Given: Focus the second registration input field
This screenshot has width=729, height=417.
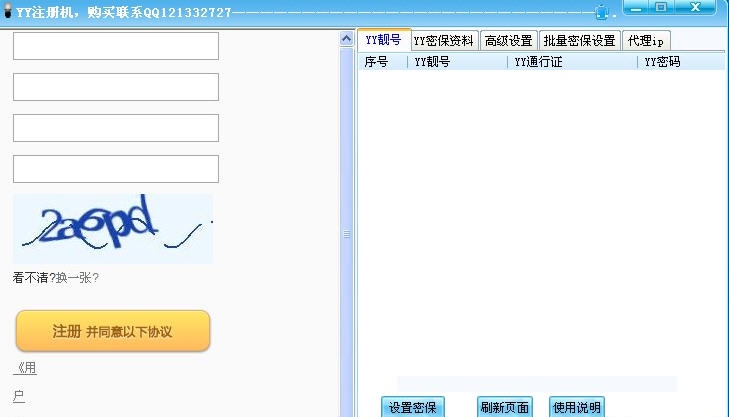Looking at the screenshot, I should pos(116,87).
